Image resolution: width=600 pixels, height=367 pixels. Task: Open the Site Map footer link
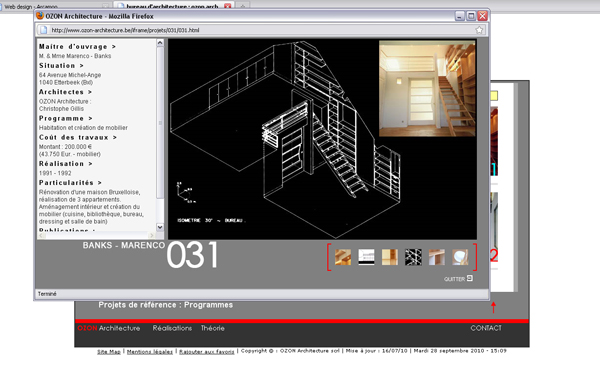[x=109, y=351]
